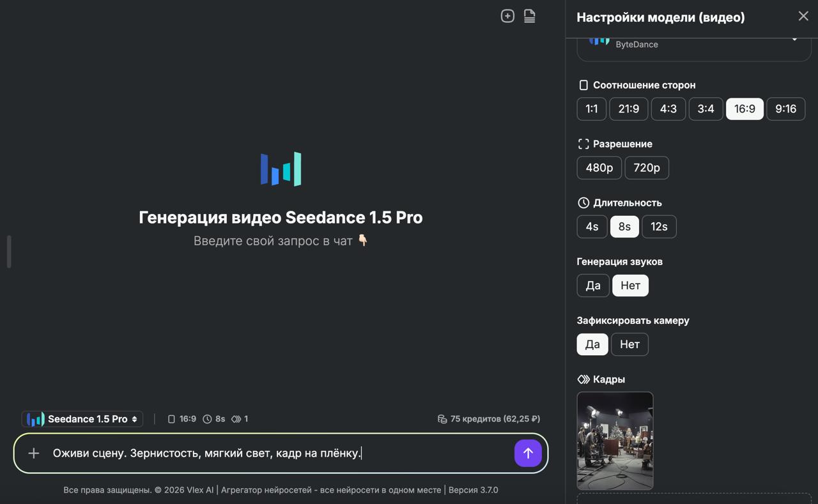Viewport: 818px width, 504px height.
Task: Close the model settings panel
Action: [803, 17]
